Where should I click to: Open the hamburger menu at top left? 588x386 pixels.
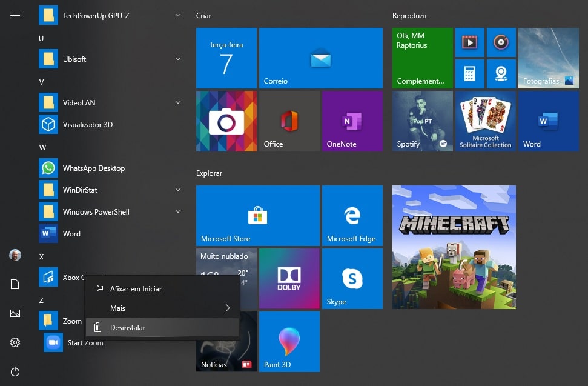tap(15, 15)
